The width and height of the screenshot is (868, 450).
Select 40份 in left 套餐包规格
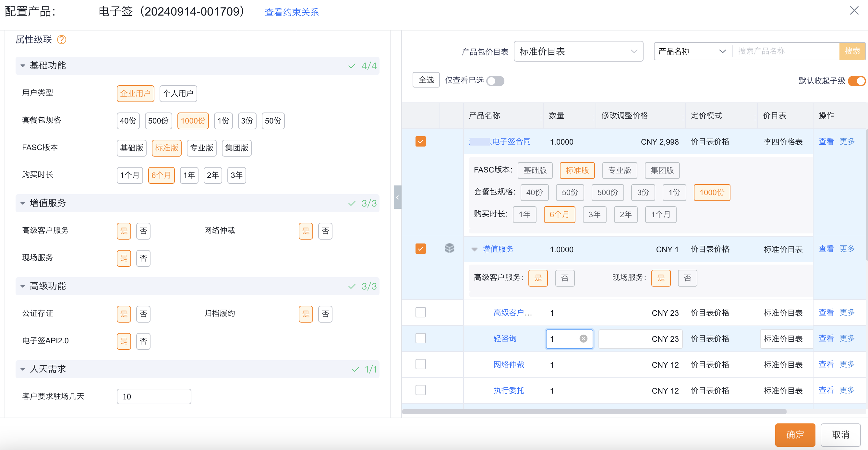coord(128,121)
